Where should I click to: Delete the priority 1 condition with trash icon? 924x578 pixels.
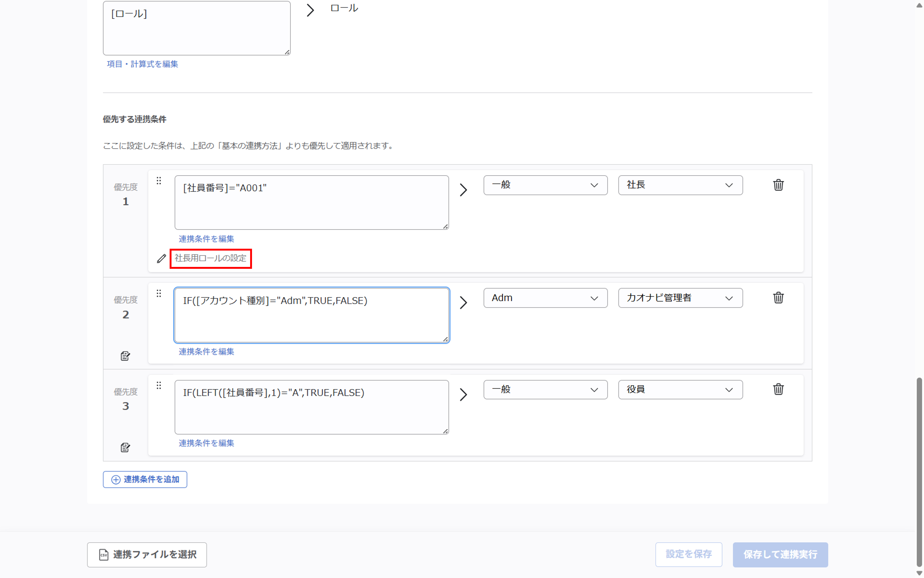[x=778, y=185]
